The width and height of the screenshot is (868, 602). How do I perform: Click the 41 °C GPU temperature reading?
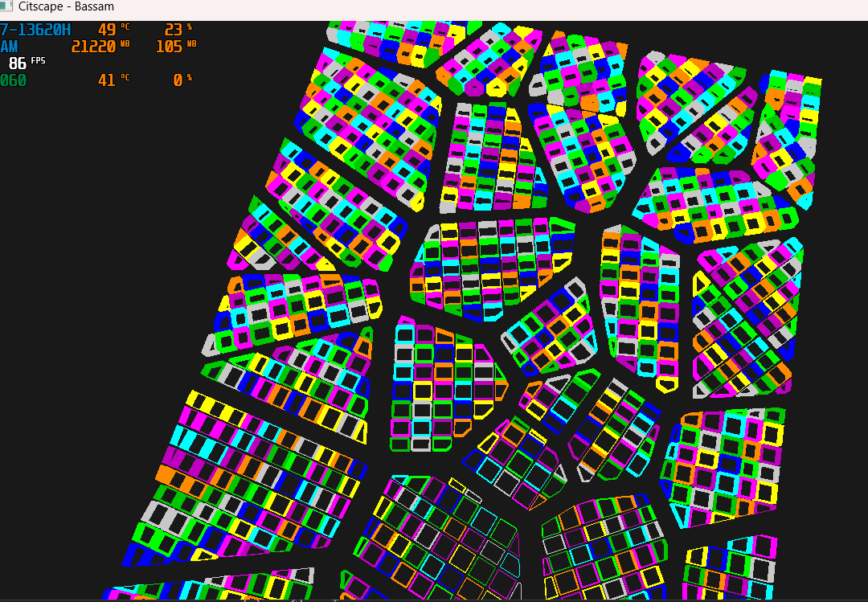pos(112,80)
